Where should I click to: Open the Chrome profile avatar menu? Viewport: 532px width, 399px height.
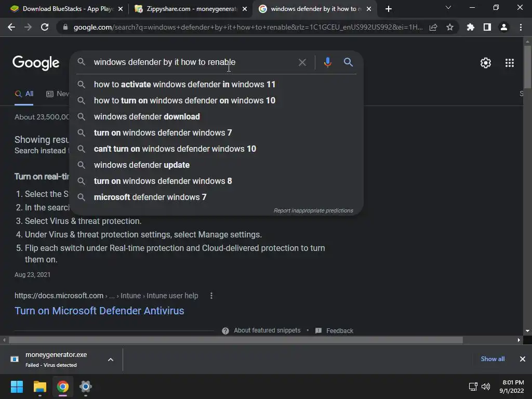pyautogui.click(x=504, y=27)
